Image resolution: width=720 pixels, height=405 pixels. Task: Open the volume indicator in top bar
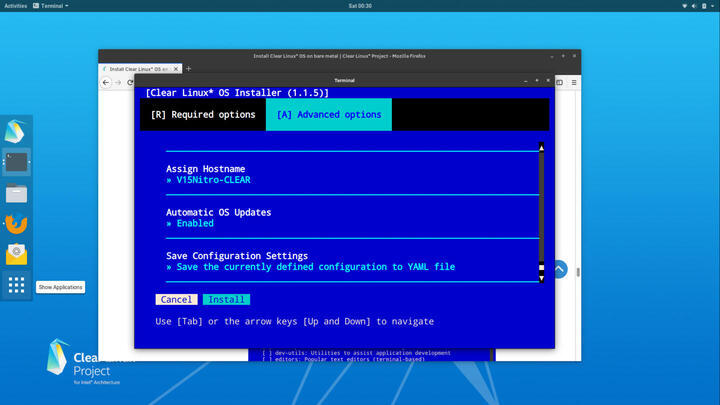point(694,6)
